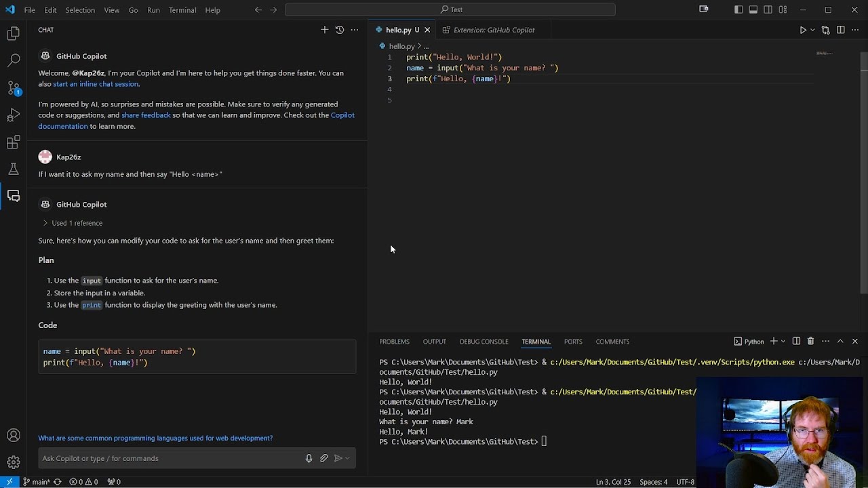This screenshot has width=868, height=488.
Task: Switch to the OUTPUT panel tab
Action: pyautogui.click(x=435, y=342)
